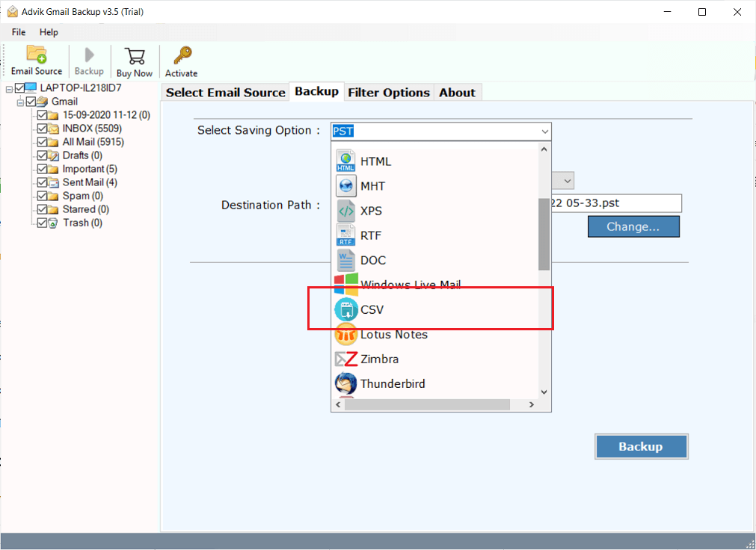
Task: Click the Sent Mail folder icon
Action: [x=54, y=182]
